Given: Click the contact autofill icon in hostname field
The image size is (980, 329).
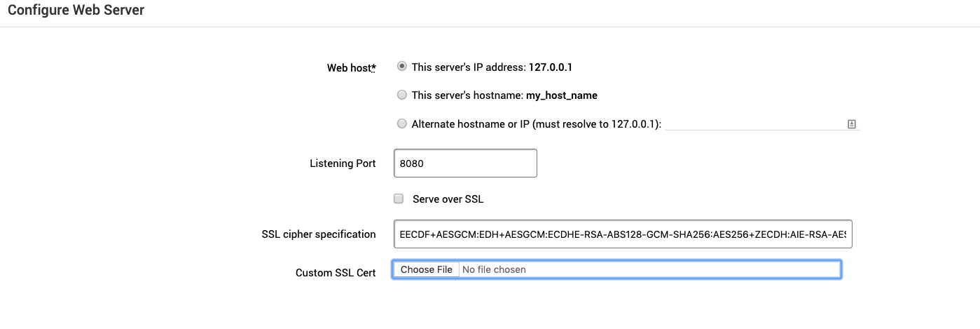Looking at the screenshot, I should click(x=851, y=123).
